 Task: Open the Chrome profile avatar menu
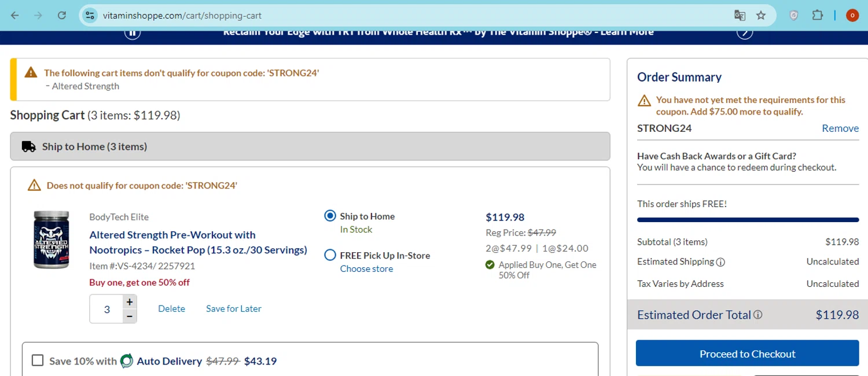(x=851, y=16)
